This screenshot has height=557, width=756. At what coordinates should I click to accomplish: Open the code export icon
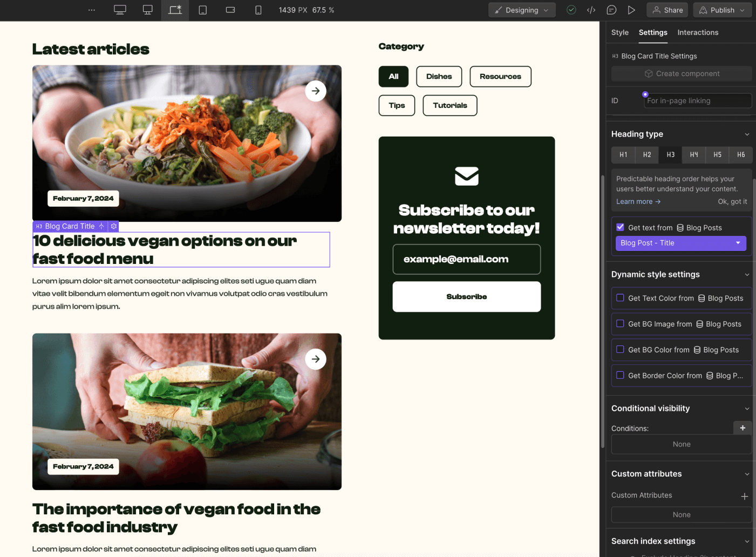tap(591, 10)
